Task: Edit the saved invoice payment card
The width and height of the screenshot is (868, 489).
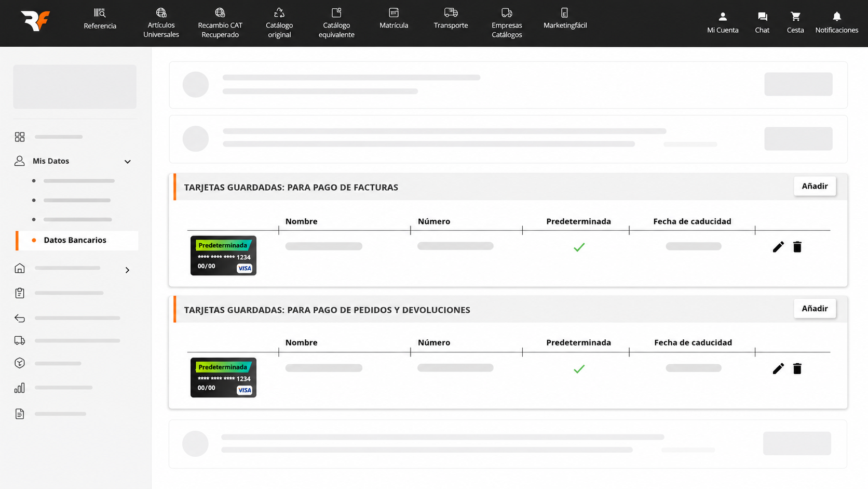Action: [778, 247]
